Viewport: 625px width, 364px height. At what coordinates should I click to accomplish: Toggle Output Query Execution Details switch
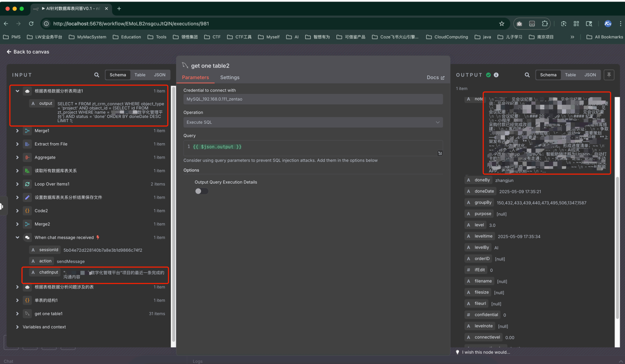201,191
